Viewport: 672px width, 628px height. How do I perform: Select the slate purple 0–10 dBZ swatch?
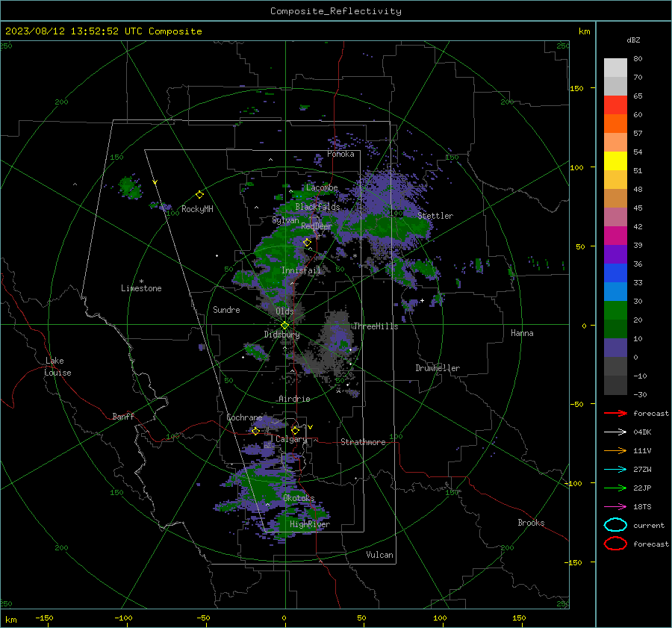615,348
